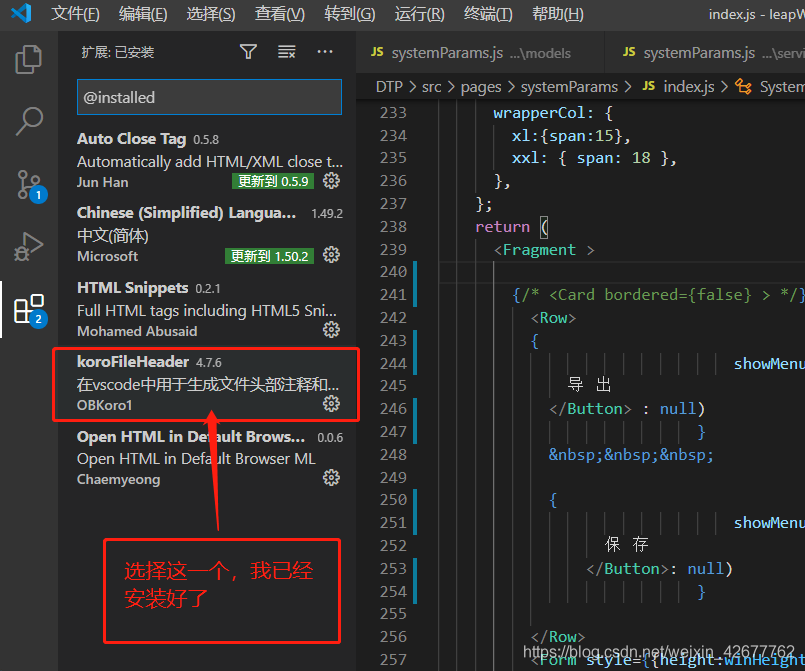Open the Extensions view icon
805x671 pixels.
[30, 310]
